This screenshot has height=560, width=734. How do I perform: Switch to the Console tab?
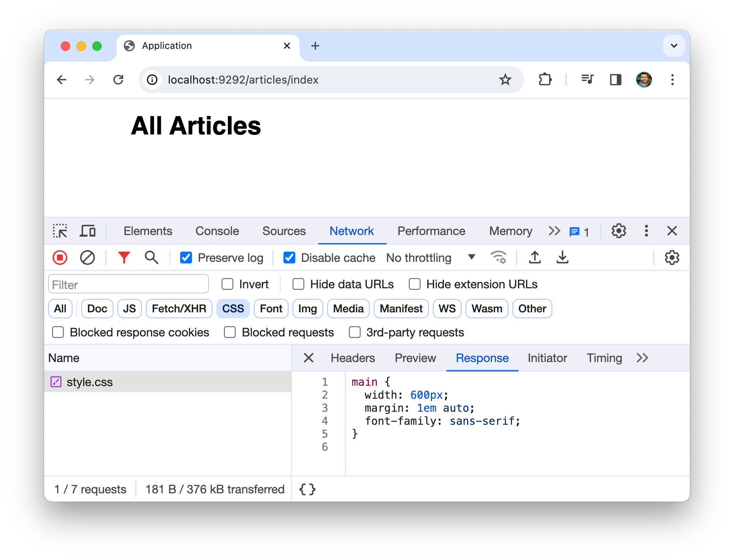[x=217, y=231]
